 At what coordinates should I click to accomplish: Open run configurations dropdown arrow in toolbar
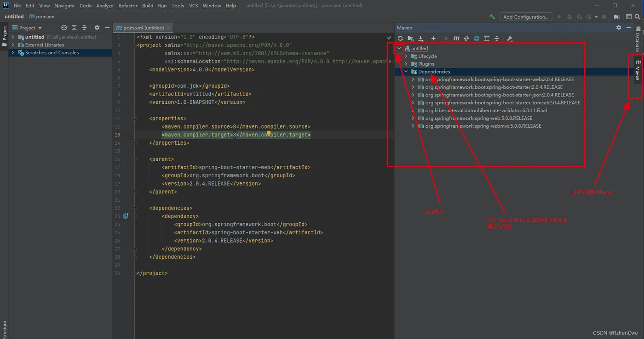click(x=596, y=17)
